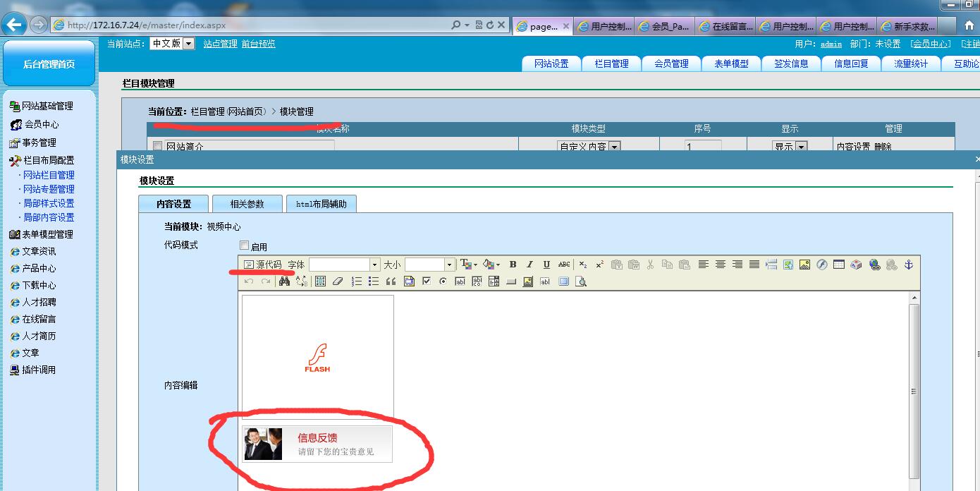980x491 pixels.
Task: Open the 大小 font size dropdown
Action: (449, 265)
